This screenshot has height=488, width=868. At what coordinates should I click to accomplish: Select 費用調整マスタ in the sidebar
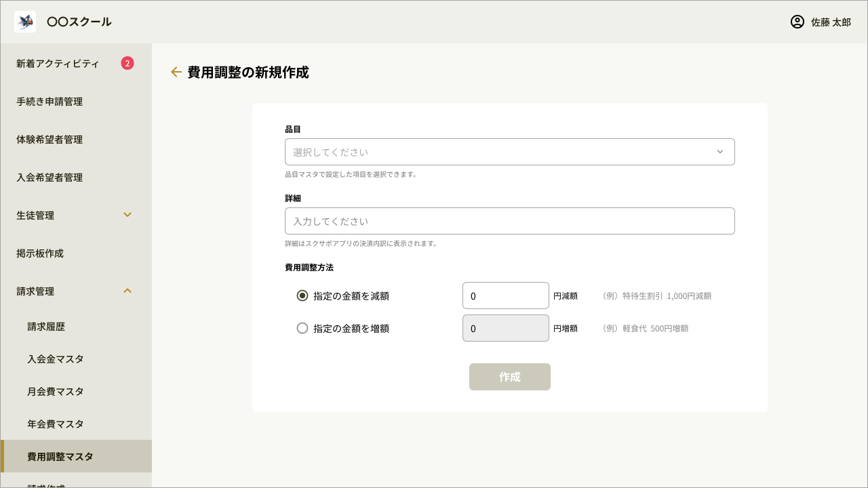(x=76, y=457)
